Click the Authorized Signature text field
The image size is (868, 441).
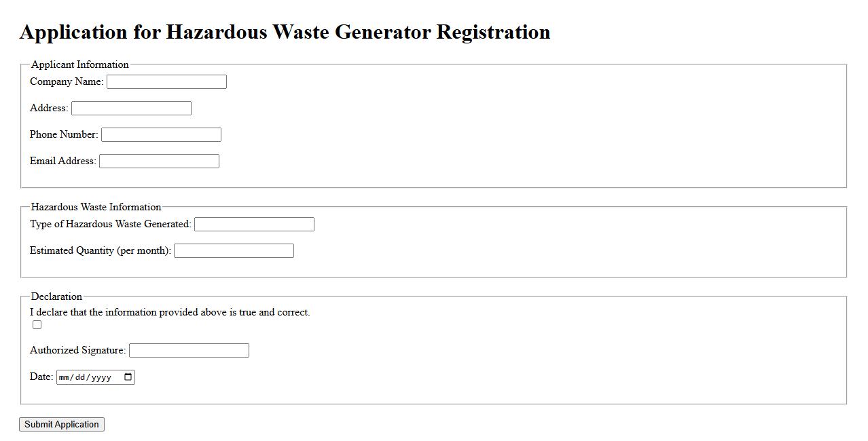[x=189, y=351]
